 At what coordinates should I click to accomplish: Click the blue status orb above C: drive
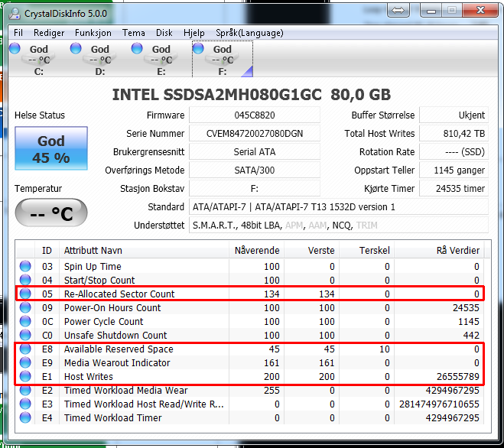point(15,48)
